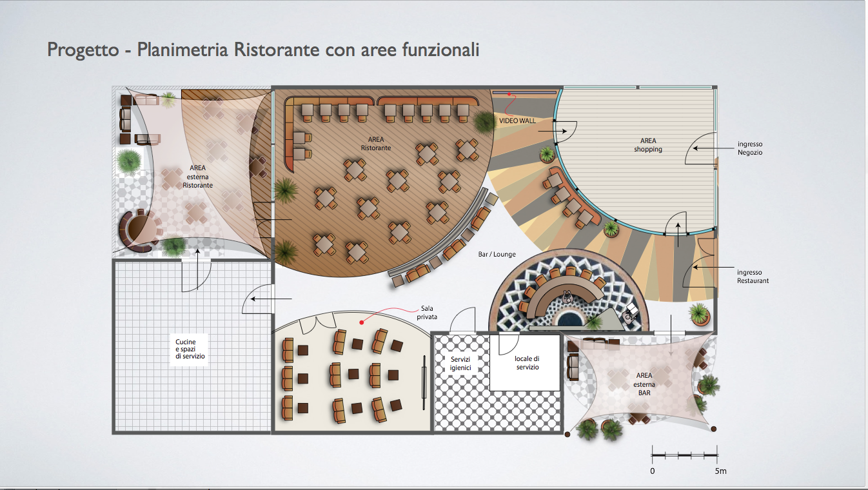The height and width of the screenshot is (490, 868).
Task: Select the 'VIDEO WALL' label
Action: tap(517, 121)
